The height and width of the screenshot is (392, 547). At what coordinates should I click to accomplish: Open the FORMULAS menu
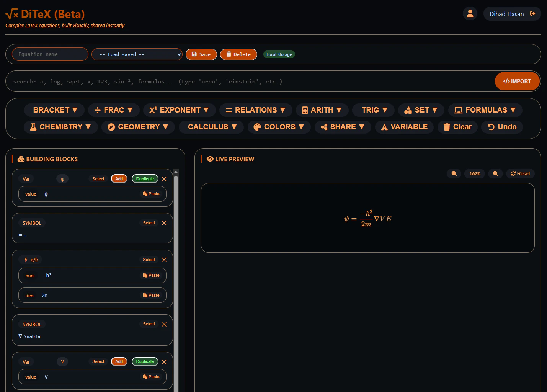[485, 110]
